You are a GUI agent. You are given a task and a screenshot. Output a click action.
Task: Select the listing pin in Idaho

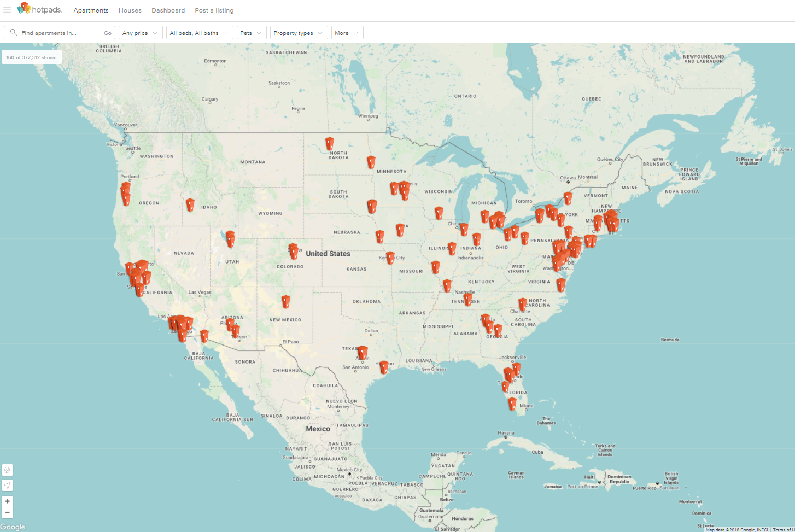(190, 205)
